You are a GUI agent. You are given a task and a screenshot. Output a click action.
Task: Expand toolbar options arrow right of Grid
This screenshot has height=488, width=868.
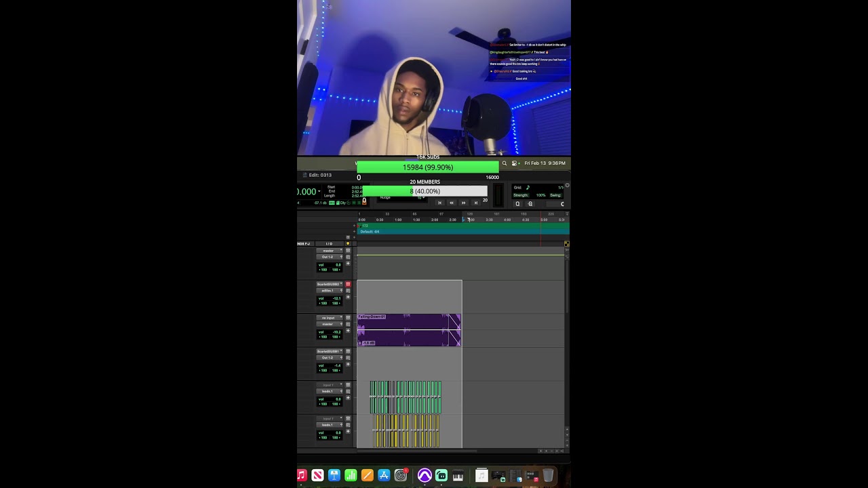point(567,185)
